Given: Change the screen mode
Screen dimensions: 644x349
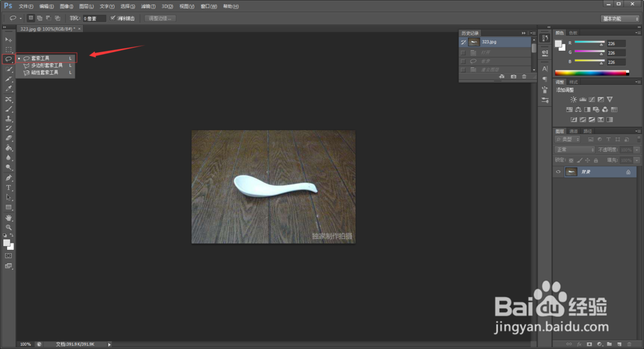Looking at the screenshot, I should tap(8, 266).
